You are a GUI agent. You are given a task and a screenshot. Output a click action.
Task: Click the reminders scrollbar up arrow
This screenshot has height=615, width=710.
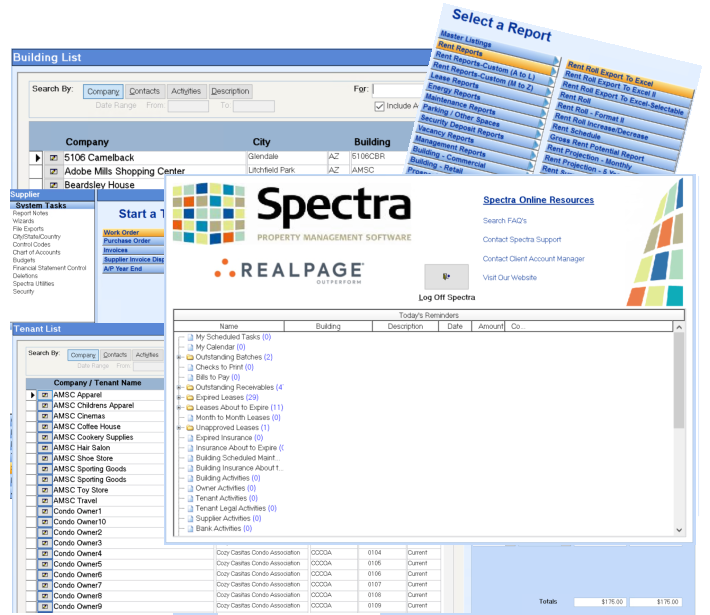tap(679, 327)
